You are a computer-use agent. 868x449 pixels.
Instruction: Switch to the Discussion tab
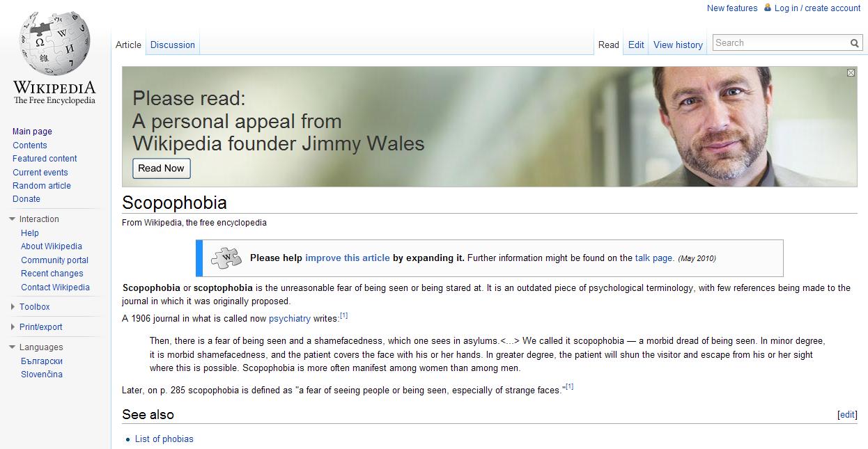pos(172,45)
